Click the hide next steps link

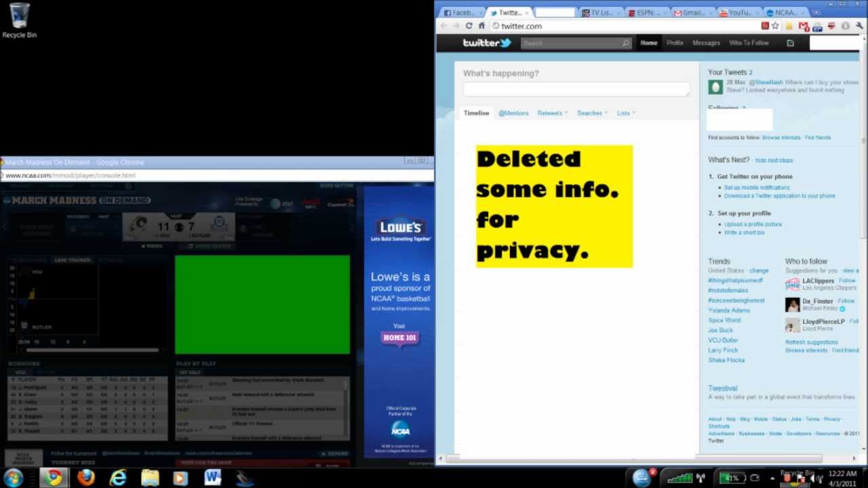(774, 161)
